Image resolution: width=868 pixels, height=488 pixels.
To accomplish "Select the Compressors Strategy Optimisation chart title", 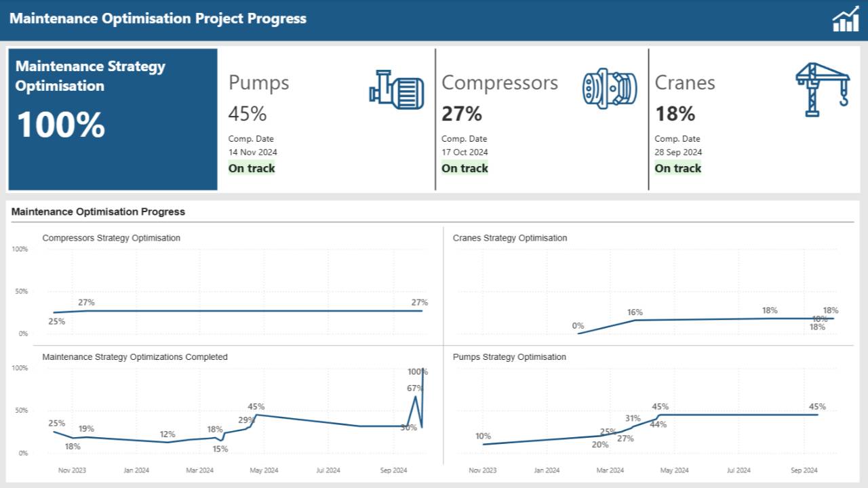I will tap(111, 238).
